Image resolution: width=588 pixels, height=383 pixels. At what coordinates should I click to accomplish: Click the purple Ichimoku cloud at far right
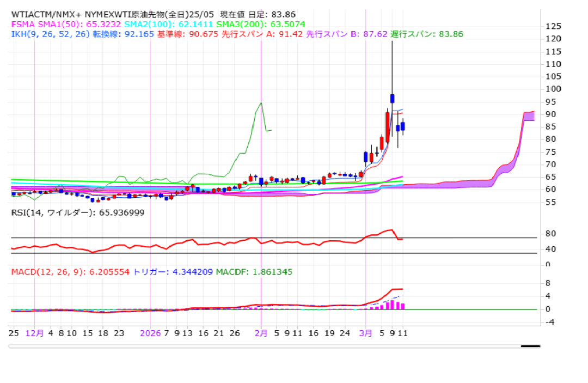tap(528, 116)
